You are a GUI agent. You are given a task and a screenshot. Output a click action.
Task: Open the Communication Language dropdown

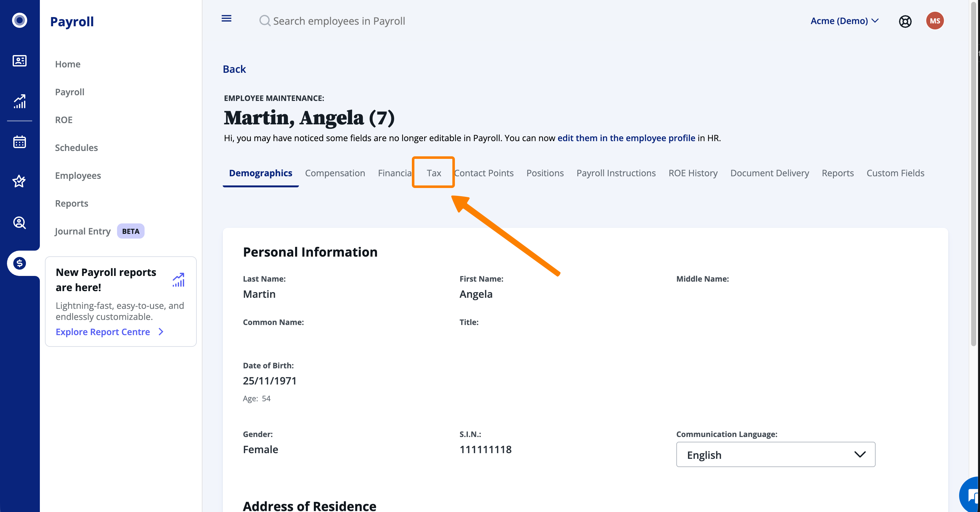pos(775,454)
